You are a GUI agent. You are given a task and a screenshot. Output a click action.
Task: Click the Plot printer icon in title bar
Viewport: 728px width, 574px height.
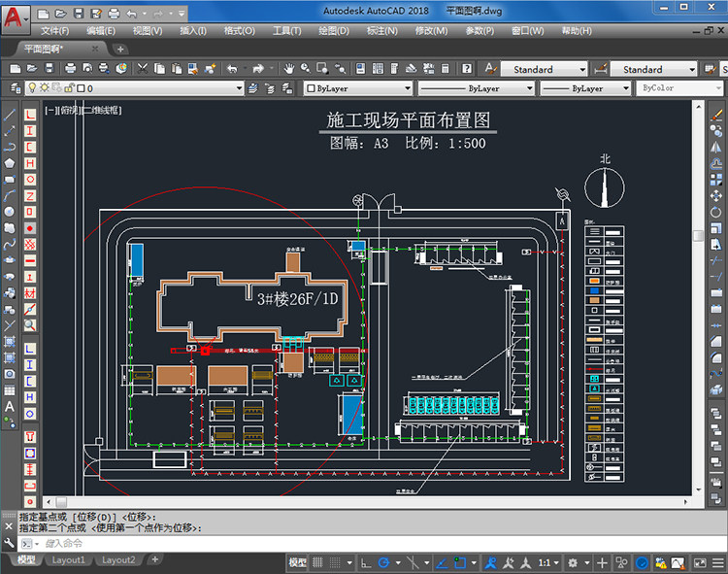pos(114,14)
